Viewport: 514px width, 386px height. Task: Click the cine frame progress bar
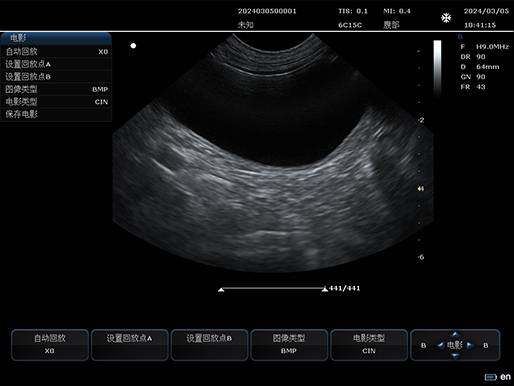(273, 288)
